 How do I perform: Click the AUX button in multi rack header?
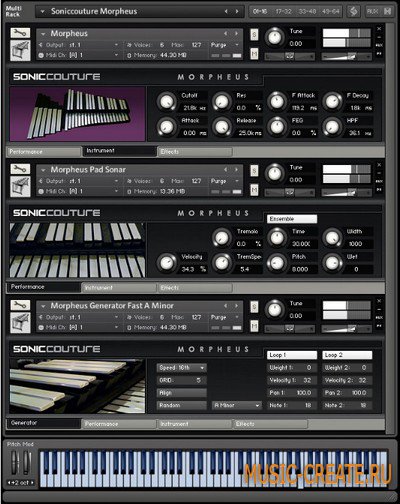point(372,11)
